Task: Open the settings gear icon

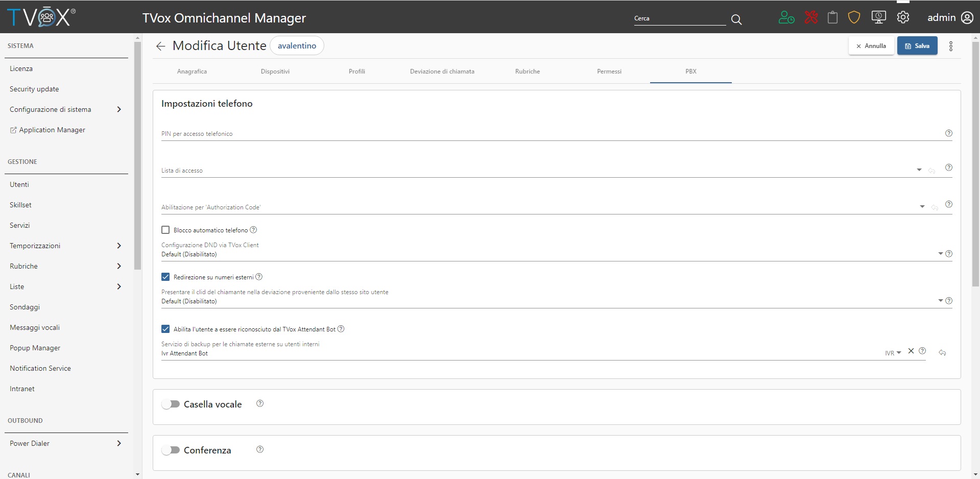Action: [x=903, y=18]
